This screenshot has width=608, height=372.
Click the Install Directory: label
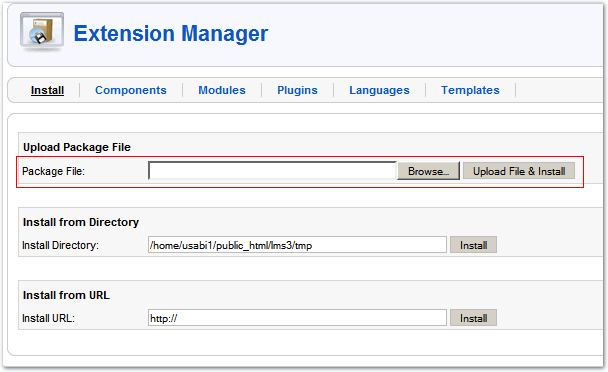pyautogui.click(x=60, y=245)
